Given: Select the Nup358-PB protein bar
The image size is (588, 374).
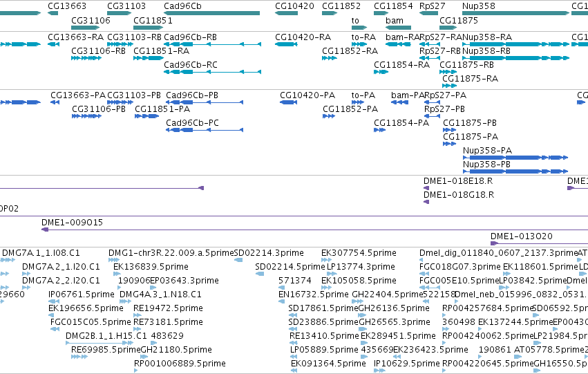Looking at the screenshot, I should tap(515, 171).
